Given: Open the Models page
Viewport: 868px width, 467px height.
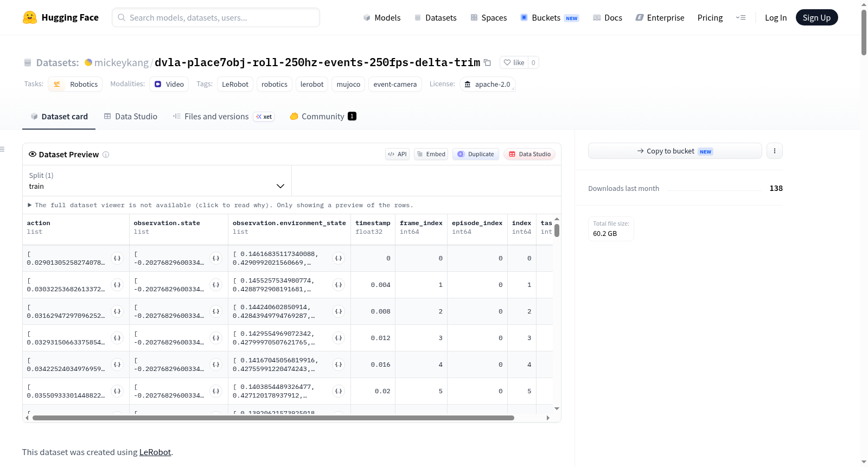Looking at the screenshot, I should (382, 17).
